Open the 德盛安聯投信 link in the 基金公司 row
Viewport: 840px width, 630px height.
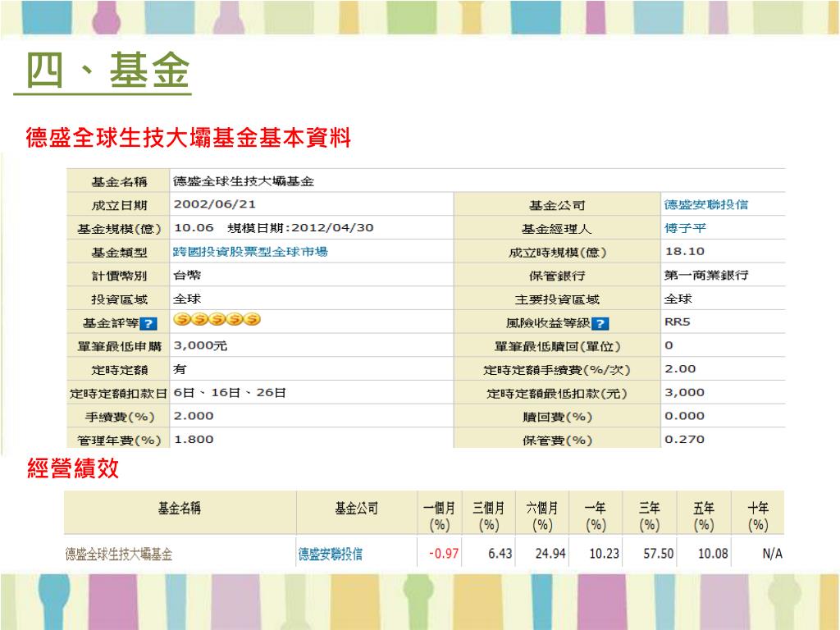[x=706, y=204]
